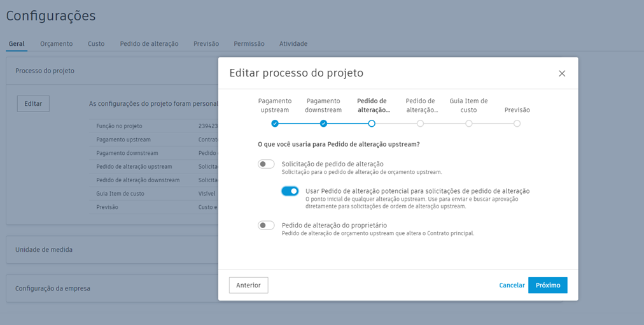The height and width of the screenshot is (325, 644).
Task: Close the Editar processo do projeto dialog
Action: (562, 73)
